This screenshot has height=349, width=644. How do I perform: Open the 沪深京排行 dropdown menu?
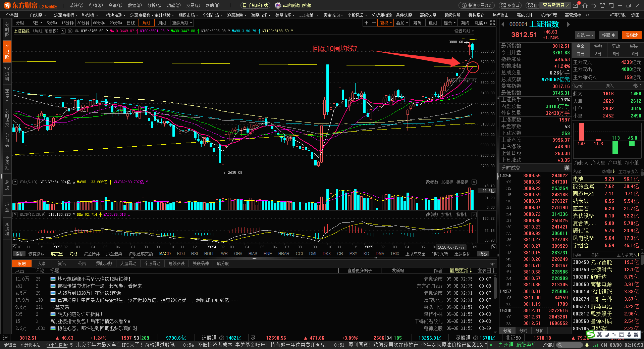(x=65, y=15)
